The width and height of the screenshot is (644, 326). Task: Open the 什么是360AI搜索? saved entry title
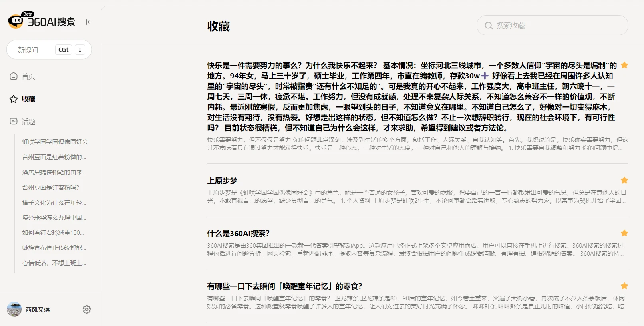click(x=239, y=233)
